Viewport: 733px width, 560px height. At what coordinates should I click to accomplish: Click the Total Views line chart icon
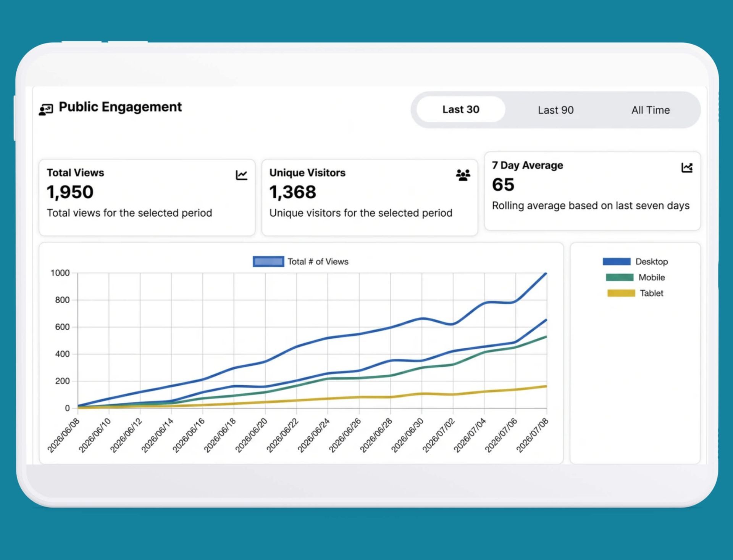[241, 175]
